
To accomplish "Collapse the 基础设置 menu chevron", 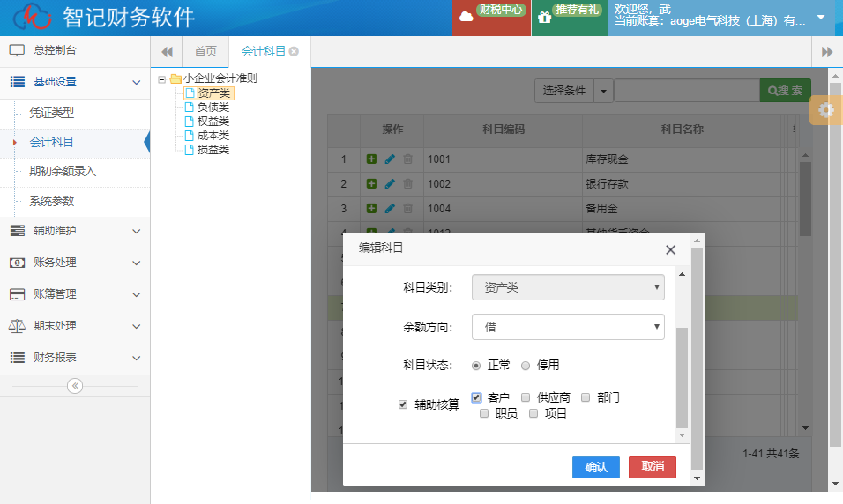I will (x=137, y=82).
